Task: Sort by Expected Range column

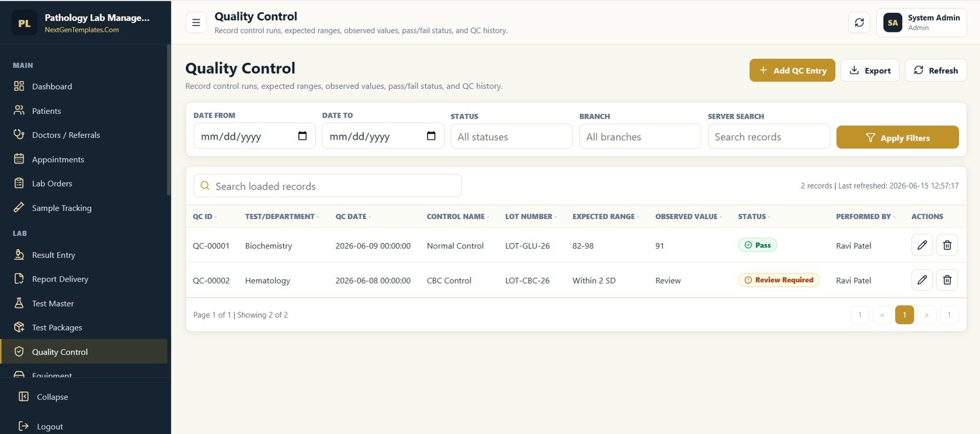Action: (606, 217)
